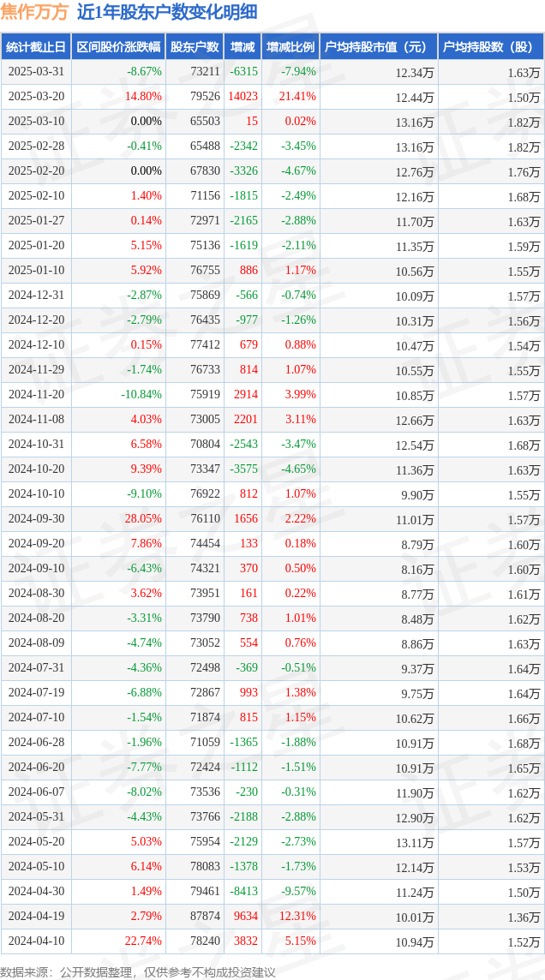Click the 焦作万方 title text
Screen dimensions: 545x980
(x=35, y=12)
